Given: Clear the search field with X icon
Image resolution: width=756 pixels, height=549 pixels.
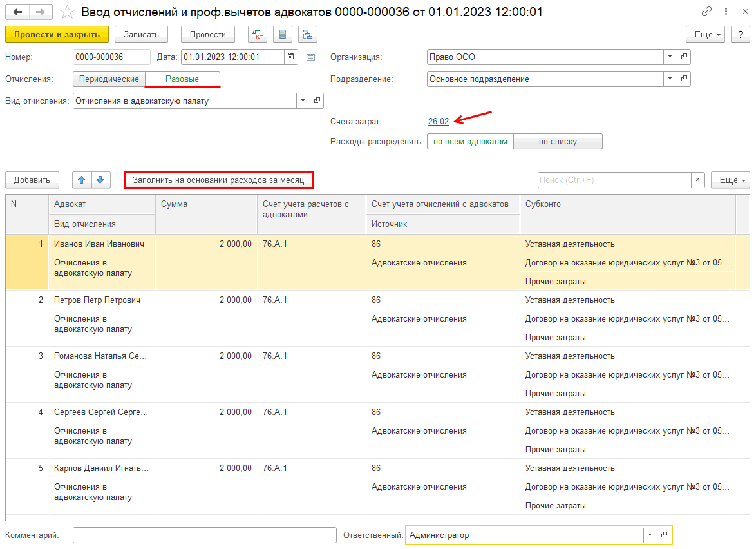Looking at the screenshot, I should [697, 180].
